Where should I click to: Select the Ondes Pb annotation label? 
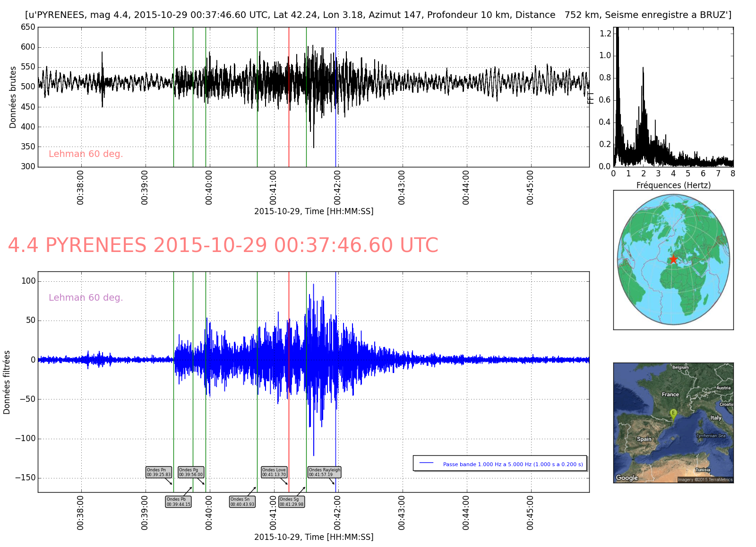(x=178, y=502)
